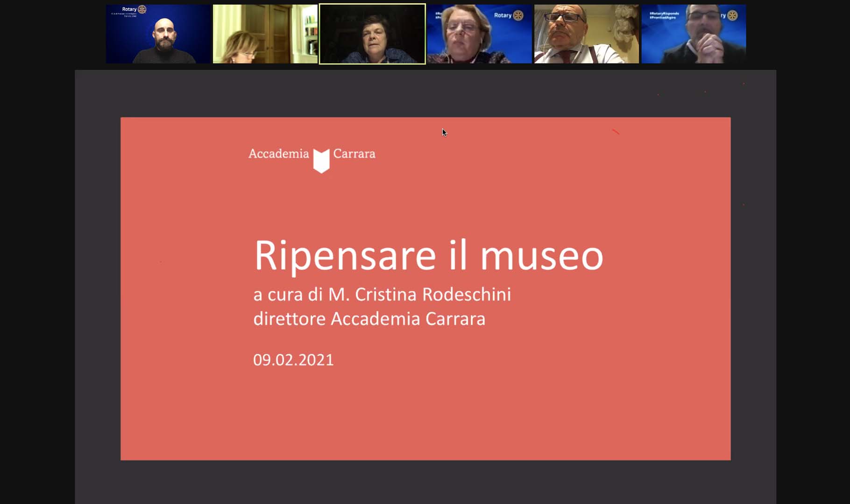Click the date 09.02.2021 on slide
850x504 pixels.
click(293, 360)
